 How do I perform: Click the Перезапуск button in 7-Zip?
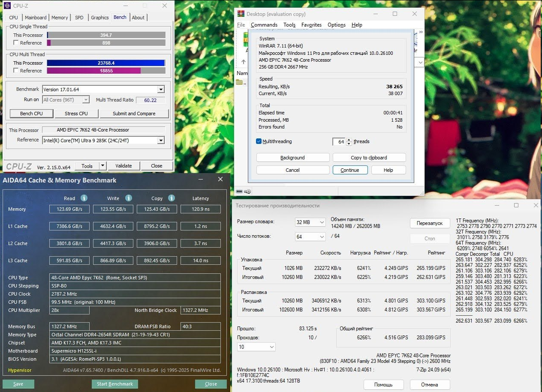click(430, 223)
